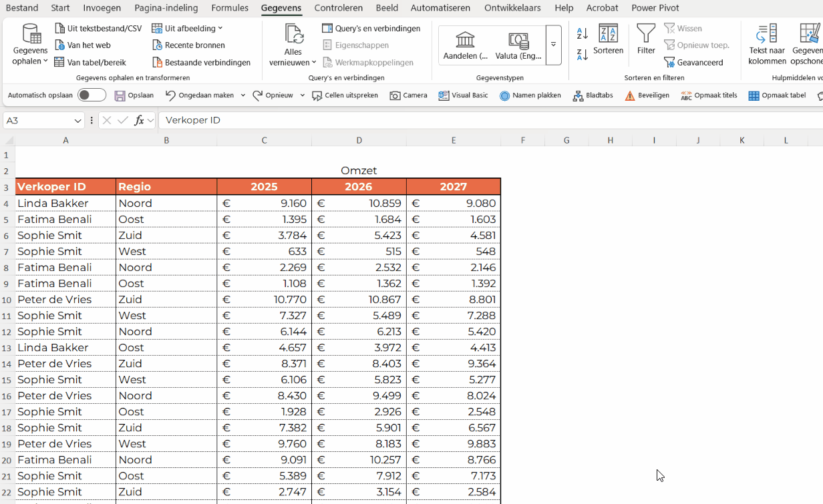This screenshot has width=823, height=504.
Task: Click the Geavanceerd filter button
Action: [693, 62]
